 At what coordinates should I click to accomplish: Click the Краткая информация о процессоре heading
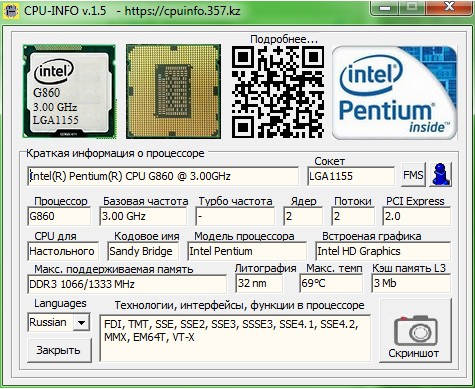tap(115, 153)
